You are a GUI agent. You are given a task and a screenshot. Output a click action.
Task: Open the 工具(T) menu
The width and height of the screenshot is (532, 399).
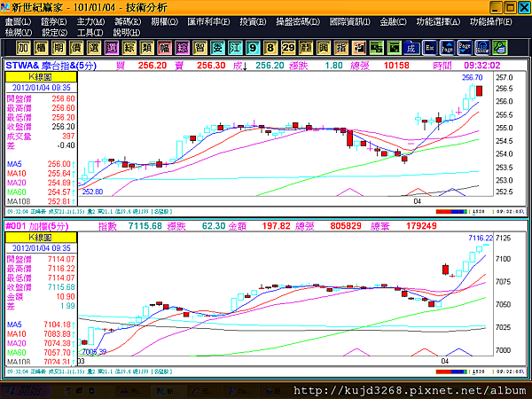(x=90, y=33)
